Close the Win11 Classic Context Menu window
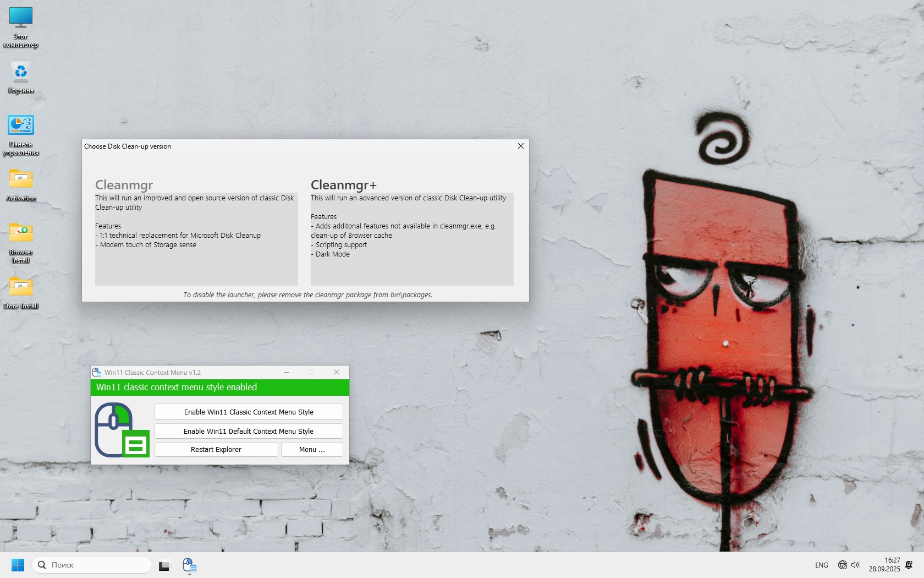 click(x=337, y=373)
